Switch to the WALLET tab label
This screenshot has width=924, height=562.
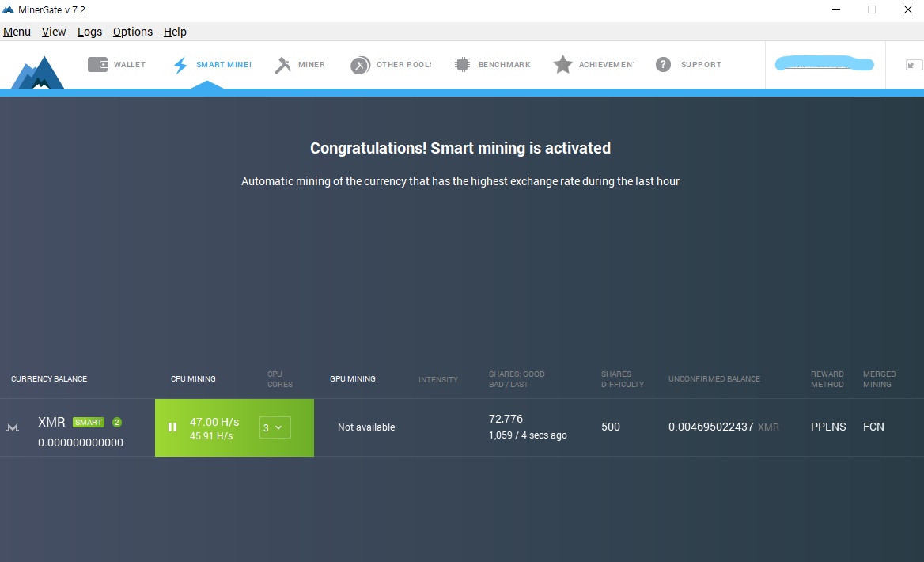tap(130, 64)
